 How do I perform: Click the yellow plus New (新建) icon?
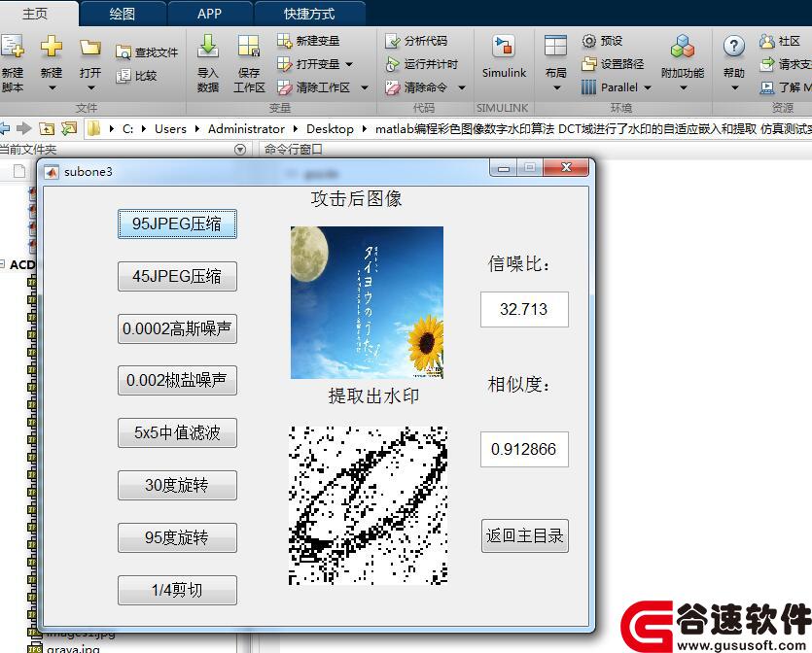[x=52, y=47]
